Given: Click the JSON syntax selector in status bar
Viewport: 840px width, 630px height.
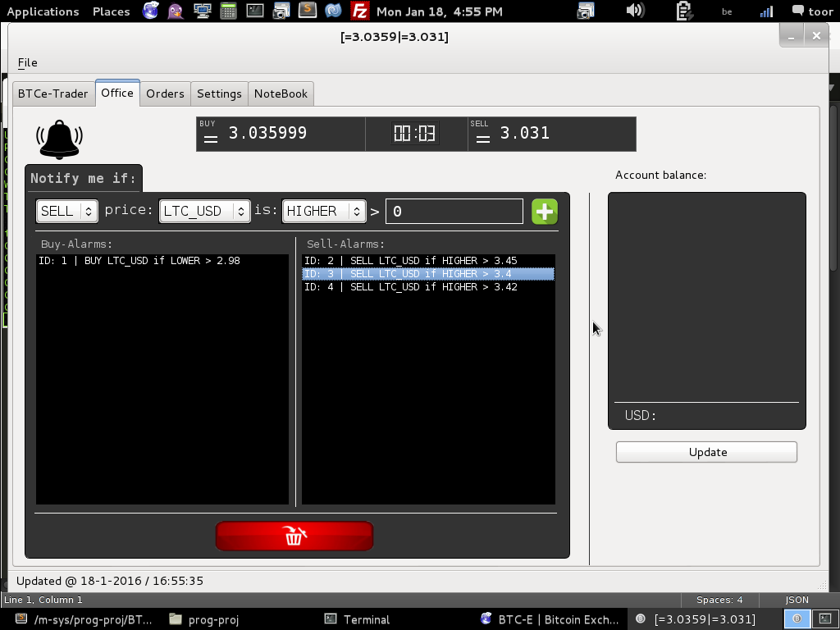Looking at the screenshot, I should pos(797,600).
